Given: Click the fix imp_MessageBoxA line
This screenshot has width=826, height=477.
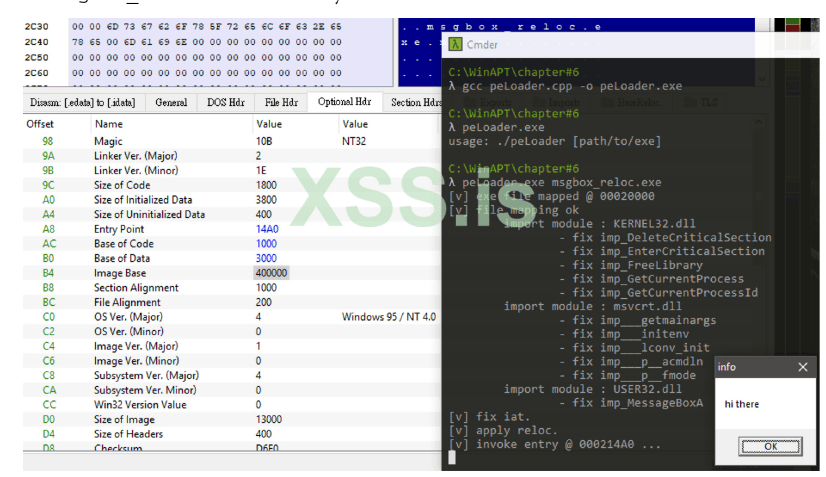Looking at the screenshot, I should tap(631, 403).
